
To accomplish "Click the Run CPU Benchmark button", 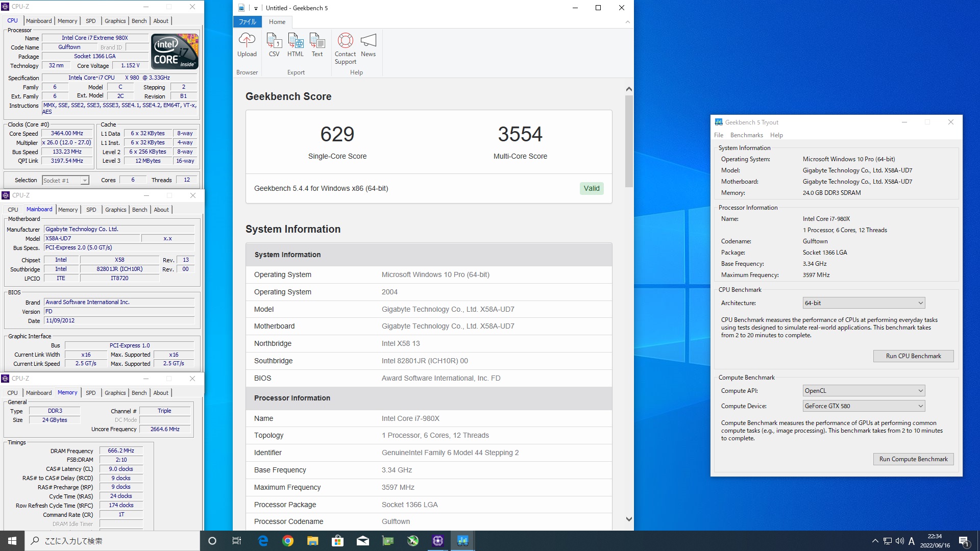I will pyautogui.click(x=913, y=356).
